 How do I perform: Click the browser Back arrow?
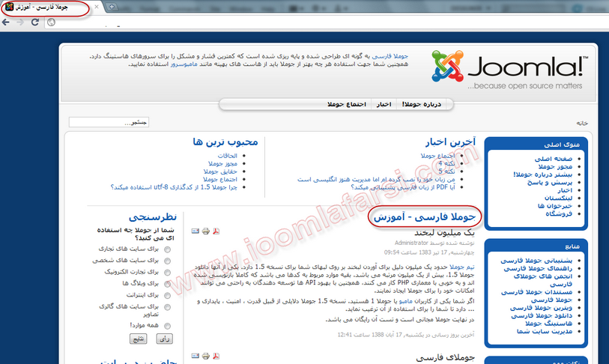click(x=6, y=22)
